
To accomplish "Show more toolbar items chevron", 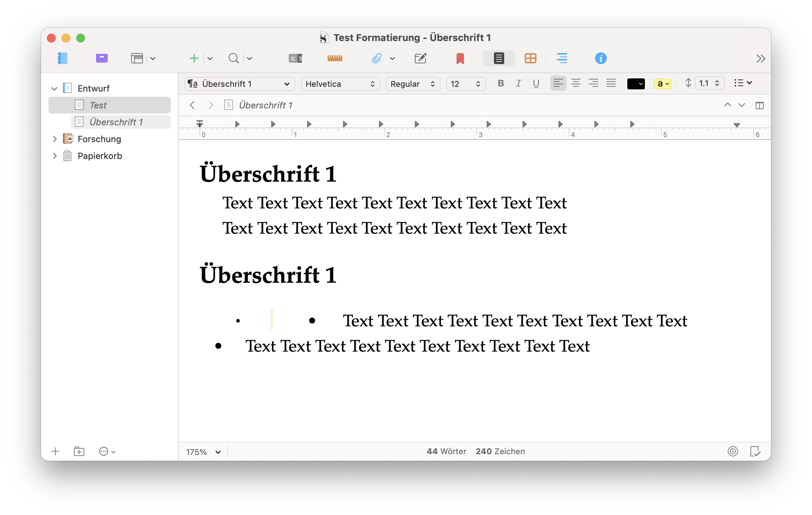I will [761, 59].
